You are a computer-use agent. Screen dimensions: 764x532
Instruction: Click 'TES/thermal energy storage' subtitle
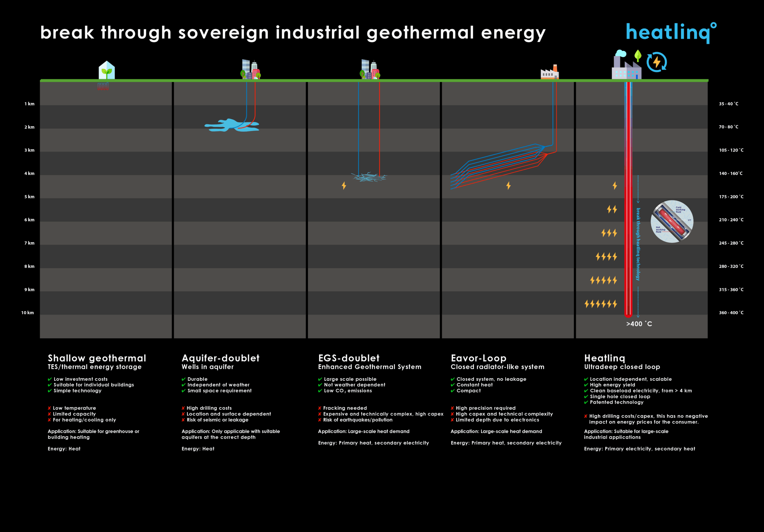(x=95, y=367)
